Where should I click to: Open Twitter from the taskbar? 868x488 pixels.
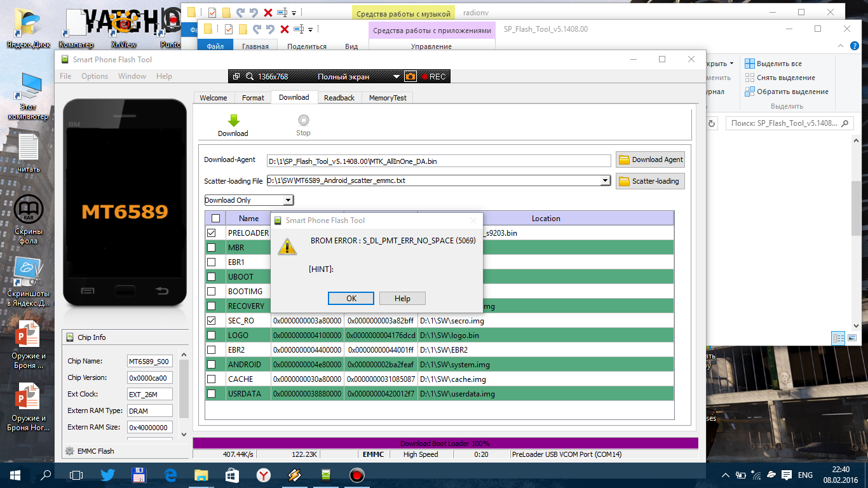click(107, 475)
